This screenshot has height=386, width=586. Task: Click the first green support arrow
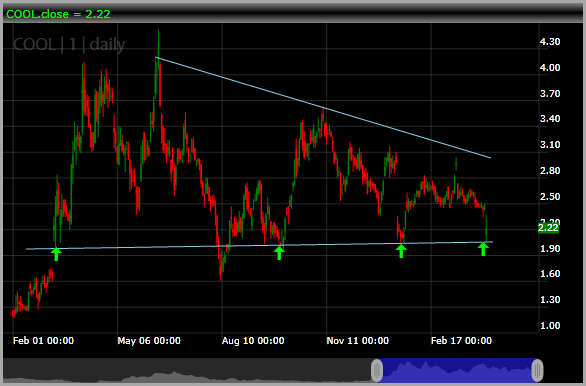[x=56, y=254]
